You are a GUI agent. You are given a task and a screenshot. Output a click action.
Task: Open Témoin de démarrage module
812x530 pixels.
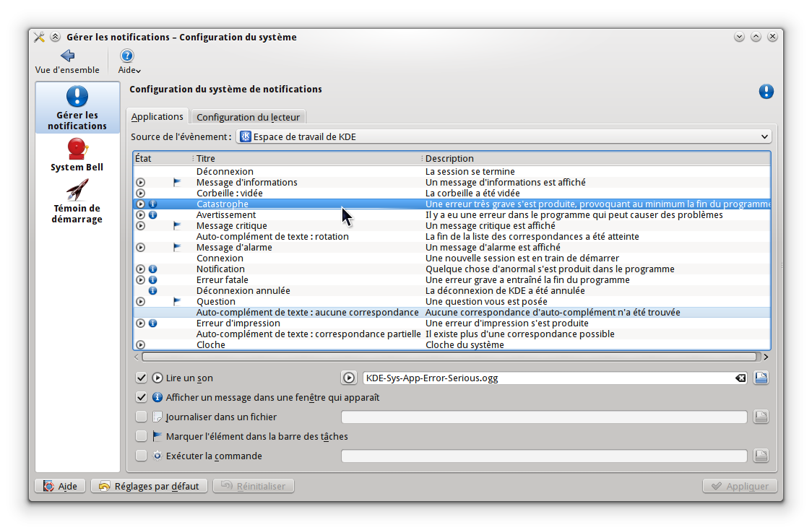pyautogui.click(x=77, y=201)
